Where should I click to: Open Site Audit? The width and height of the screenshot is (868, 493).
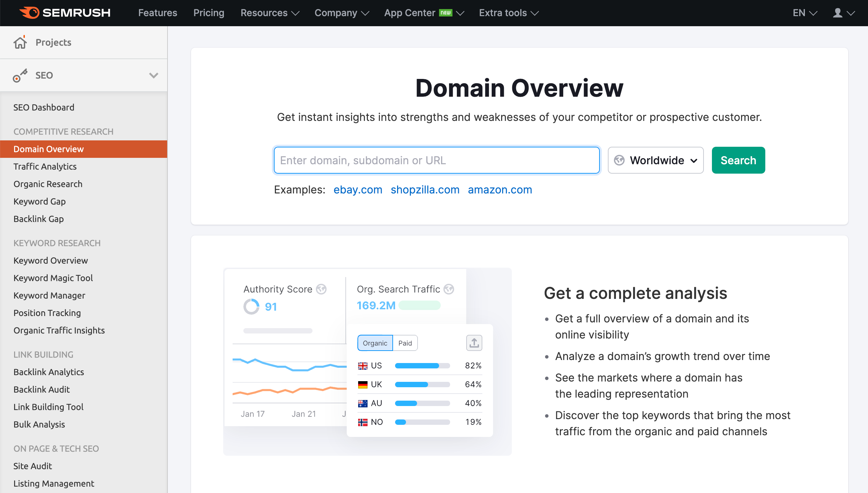point(33,466)
